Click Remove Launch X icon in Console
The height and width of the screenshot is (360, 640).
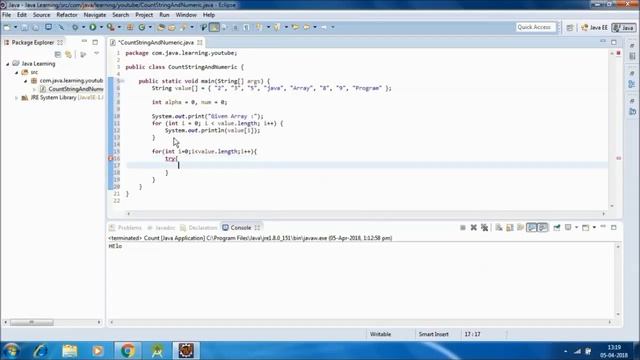(x=473, y=227)
